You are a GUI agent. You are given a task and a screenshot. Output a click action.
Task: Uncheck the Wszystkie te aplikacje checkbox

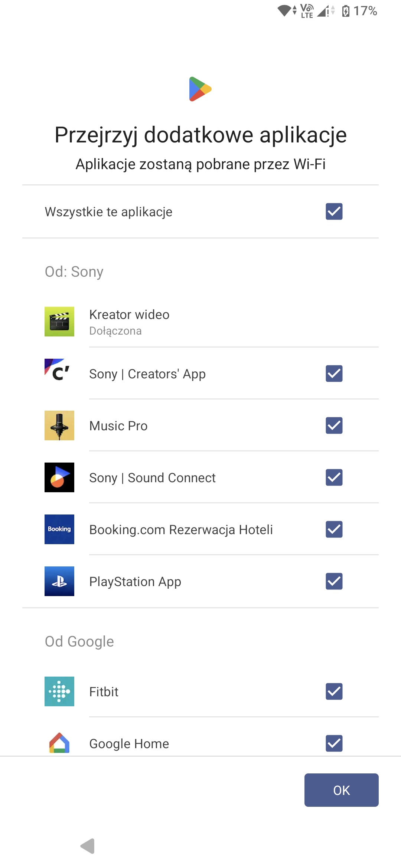[334, 211]
